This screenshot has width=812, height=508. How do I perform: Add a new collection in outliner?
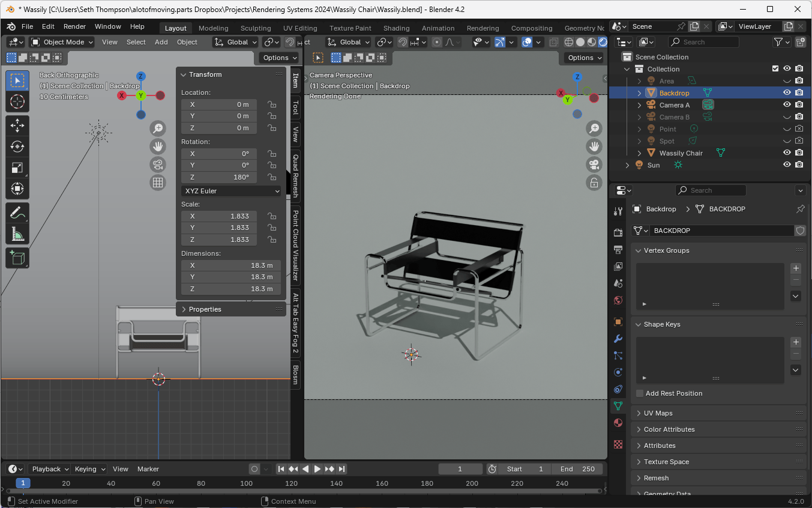click(x=801, y=42)
